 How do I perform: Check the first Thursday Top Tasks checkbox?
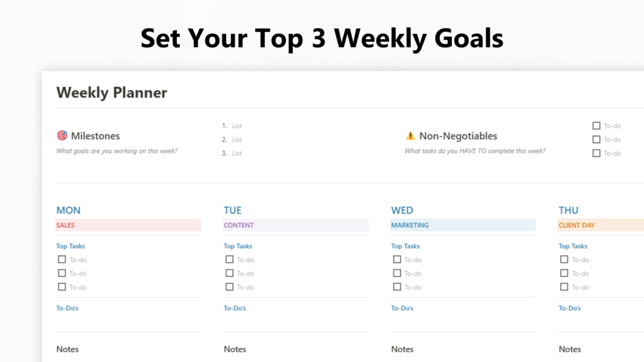(564, 259)
